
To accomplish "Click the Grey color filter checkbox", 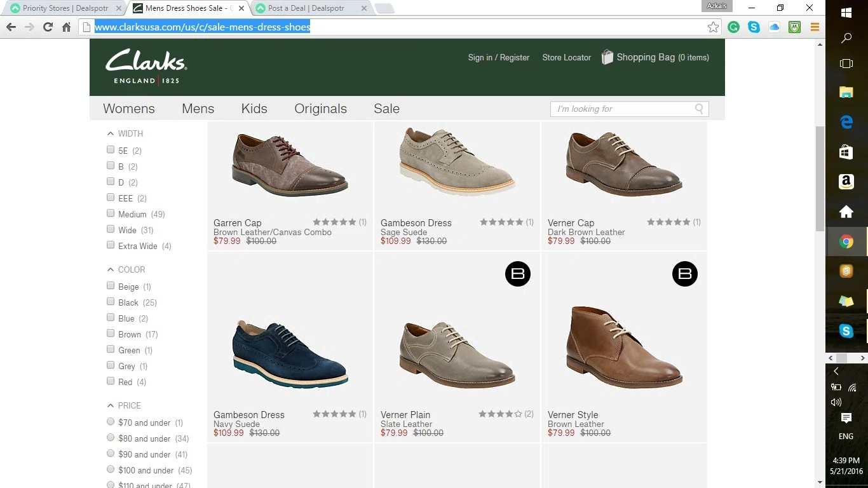I will [x=111, y=365].
